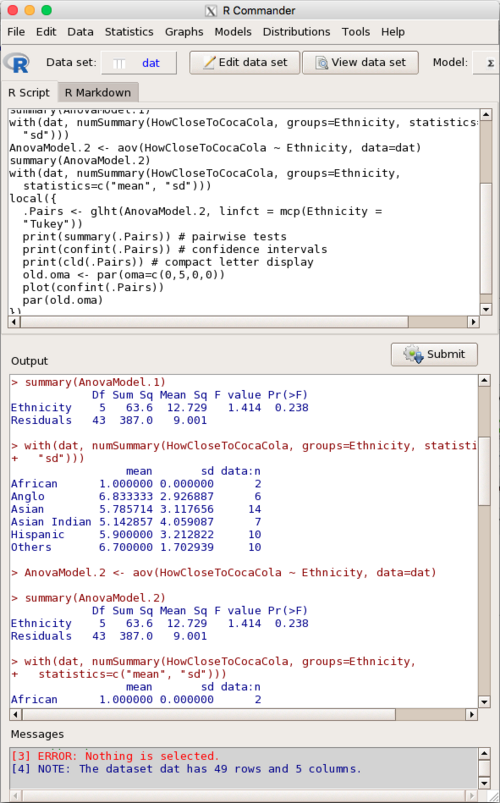Screen dimensions: 500x803
Task: Open the Statistics menu
Action: 129,32
